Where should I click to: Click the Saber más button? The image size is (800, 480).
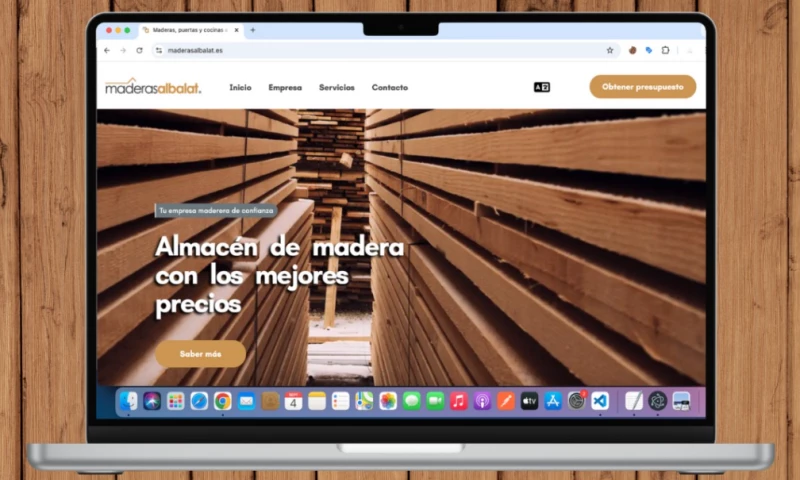[201, 353]
